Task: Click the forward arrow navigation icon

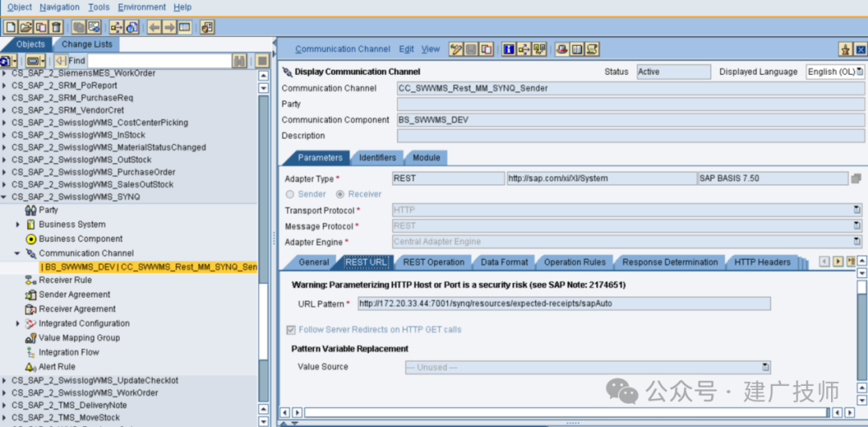Action: click(170, 27)
